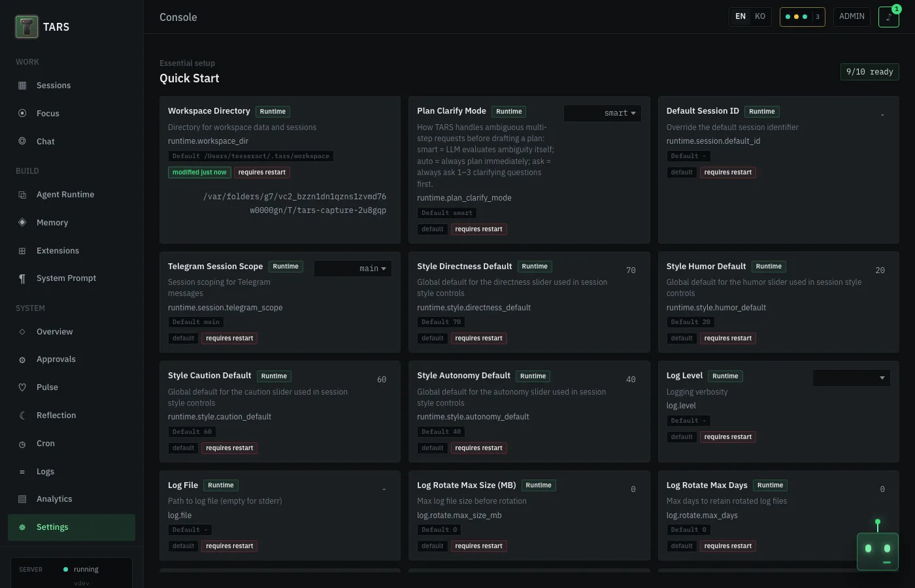915x588 pixels.
Task: Click the Memory diamond icon
Action: click(x=22, y=222)
